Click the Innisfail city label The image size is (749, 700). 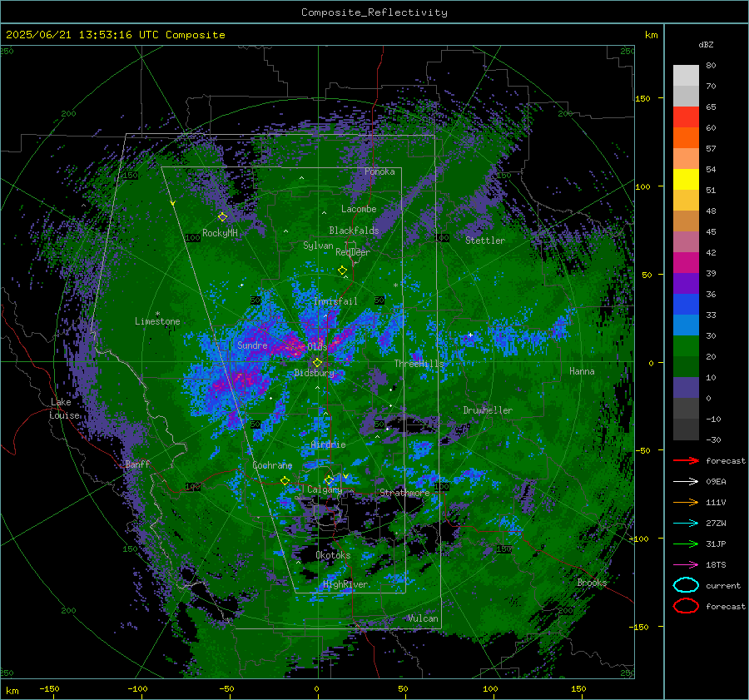(335, 301)
